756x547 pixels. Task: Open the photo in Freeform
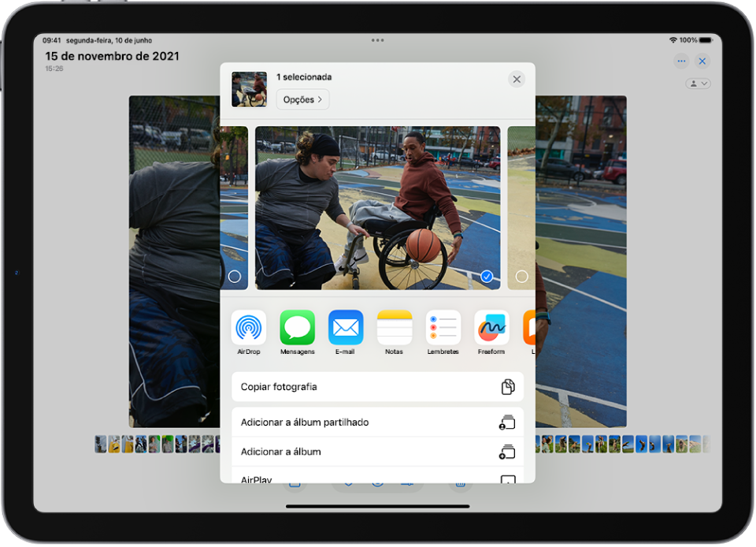491,328
